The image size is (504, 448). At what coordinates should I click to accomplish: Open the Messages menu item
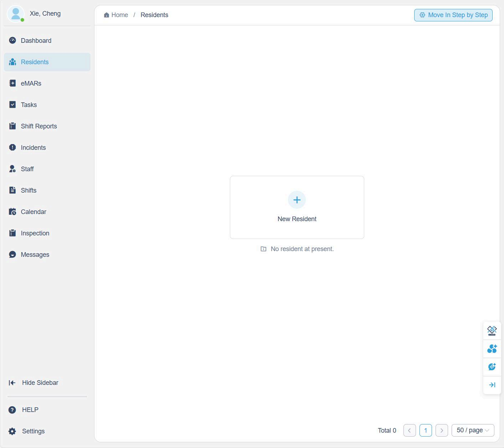click(35, 255)
